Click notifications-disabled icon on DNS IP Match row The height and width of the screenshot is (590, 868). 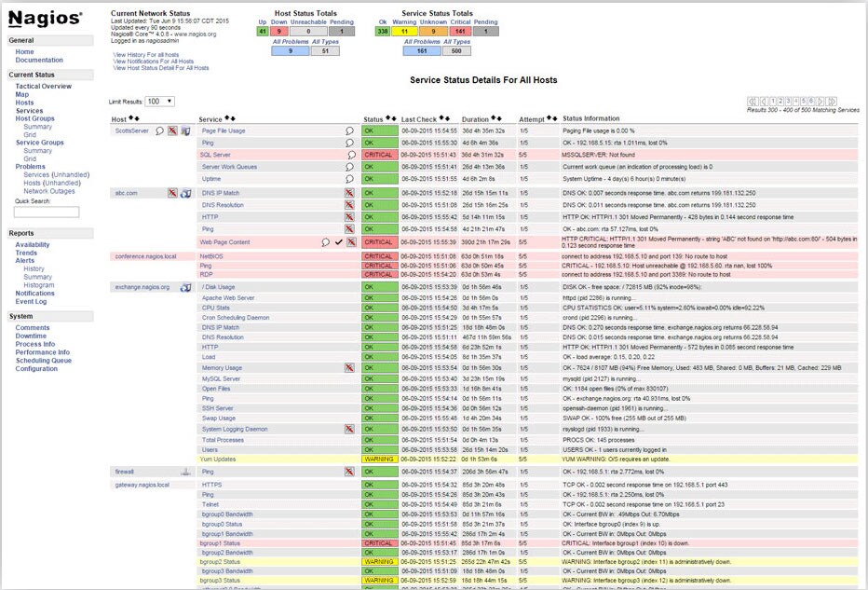point(349,193)
